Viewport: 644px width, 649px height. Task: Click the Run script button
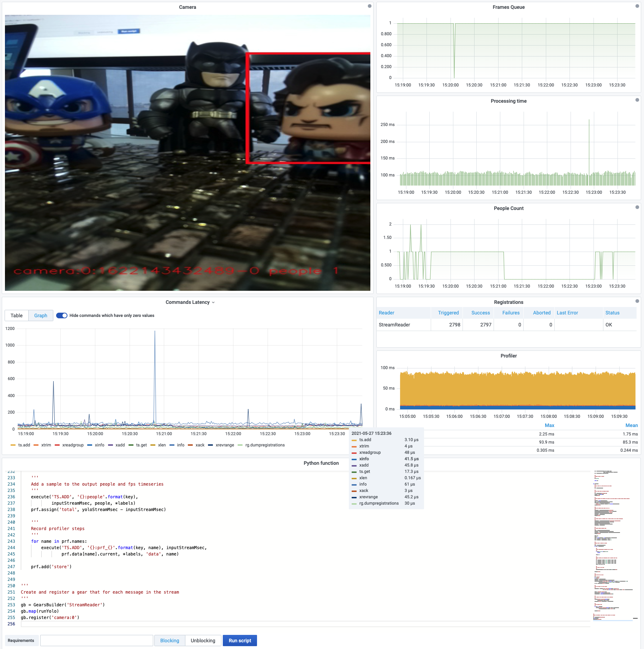240,641
